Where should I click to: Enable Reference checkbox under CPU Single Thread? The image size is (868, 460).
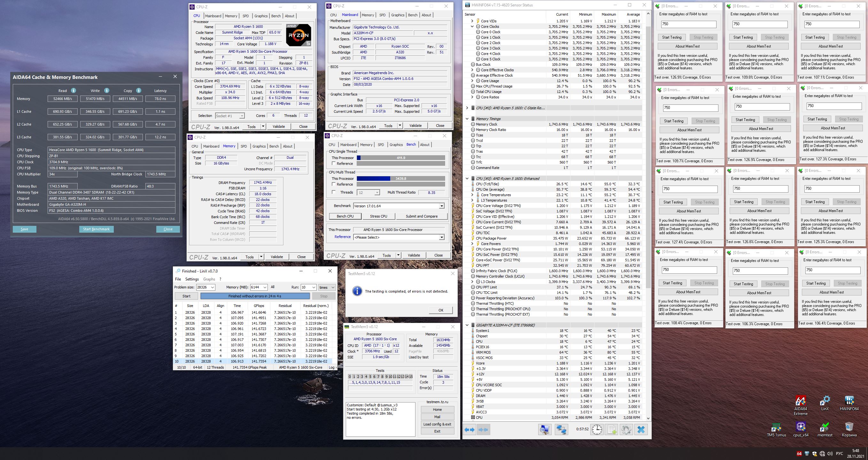pos(334,164)
